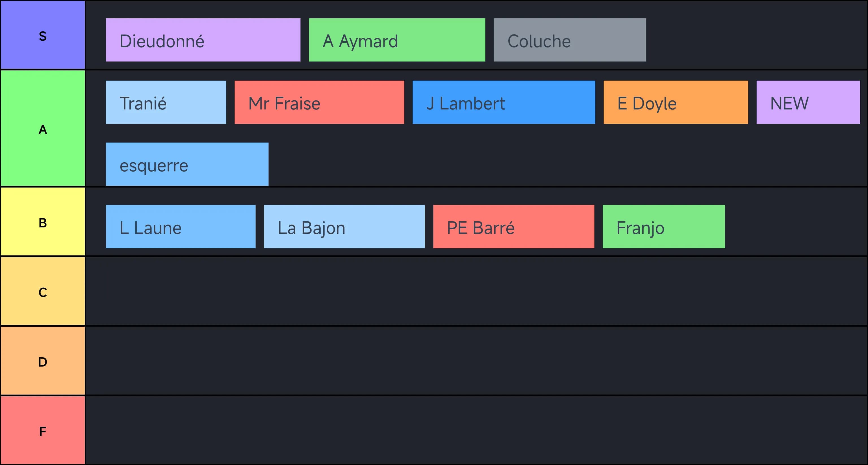This screenshot has height=465, width=868.
Task: Select the green Franjo card
Action: tap(663, 227)
